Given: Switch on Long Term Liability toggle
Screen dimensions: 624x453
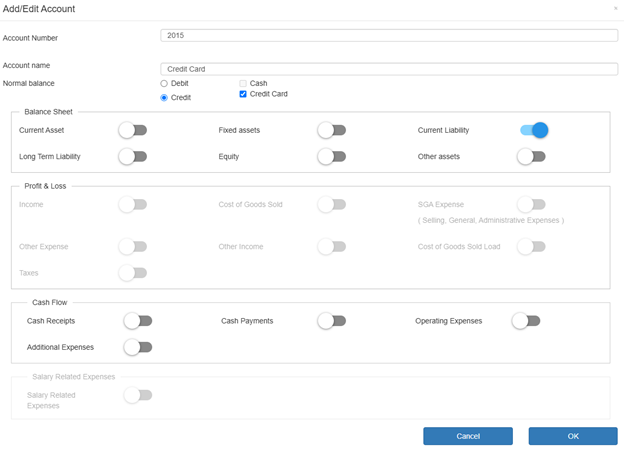Looking at the screenshot, I should point(133,156).
